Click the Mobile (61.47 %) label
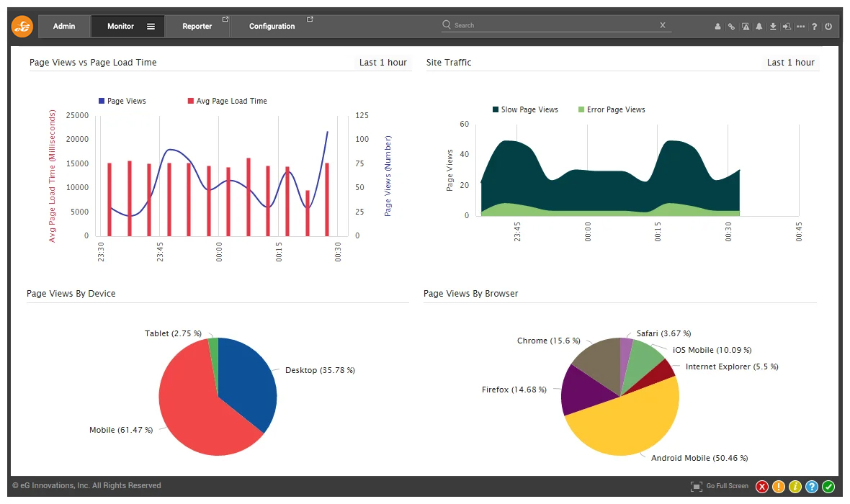The width and height of the screenshot is (850, 504). pos(121,430)
